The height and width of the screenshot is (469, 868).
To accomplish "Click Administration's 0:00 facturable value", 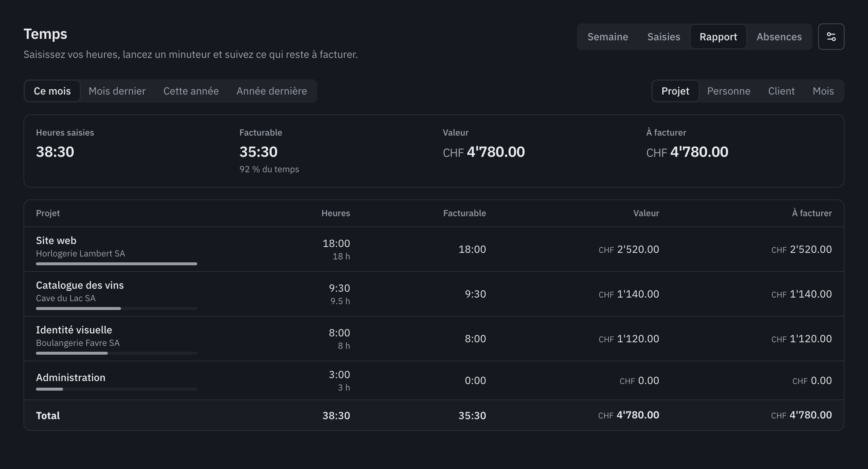I will tap(475, 380).
